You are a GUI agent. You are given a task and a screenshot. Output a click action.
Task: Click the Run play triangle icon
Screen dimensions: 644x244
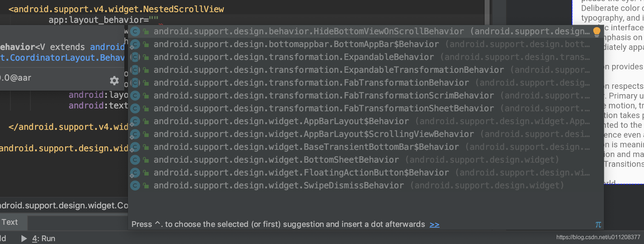click(24, 238)
